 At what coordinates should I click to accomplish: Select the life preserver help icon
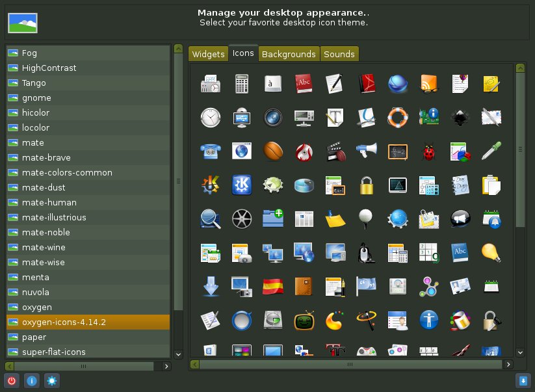click(x=398, y=117)
